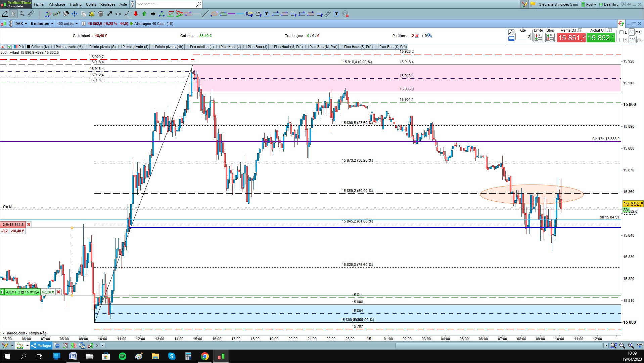This screenshot has height=363, width=644.
Task: Open the Trading menu
Action: 76,4
